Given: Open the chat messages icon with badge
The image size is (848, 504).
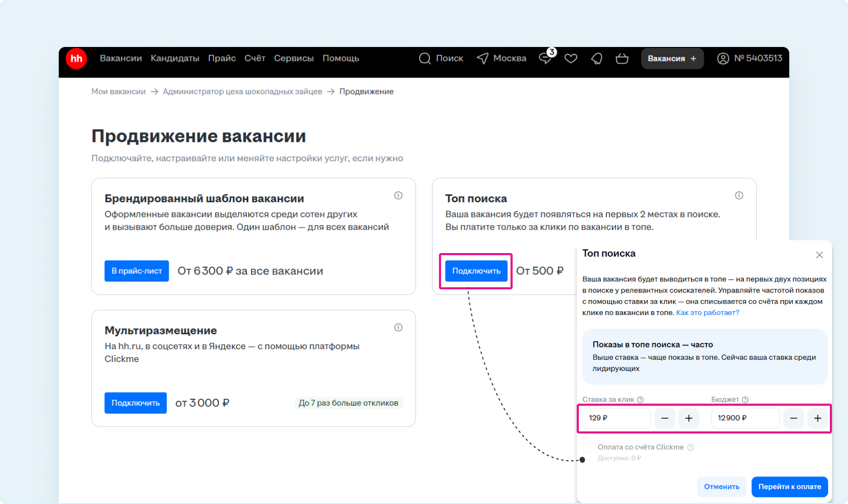Looking at the screenshot, I should point(545,59).
